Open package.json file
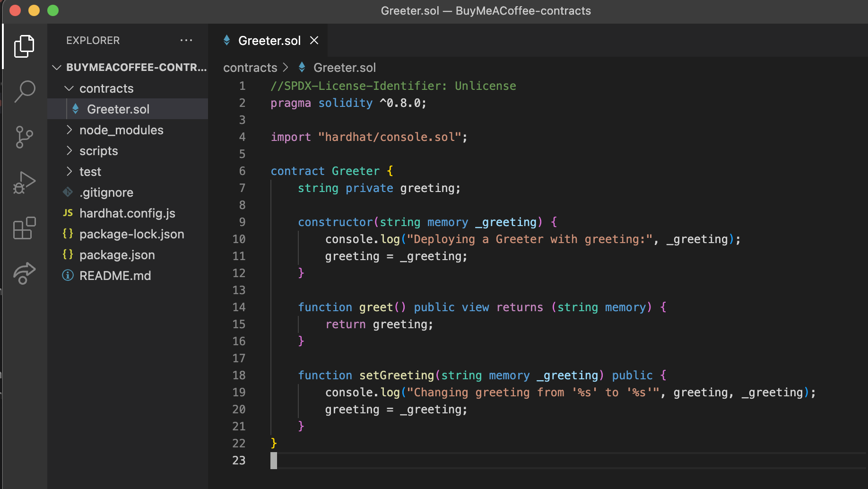The image size is (868, 489). (128, 255)
